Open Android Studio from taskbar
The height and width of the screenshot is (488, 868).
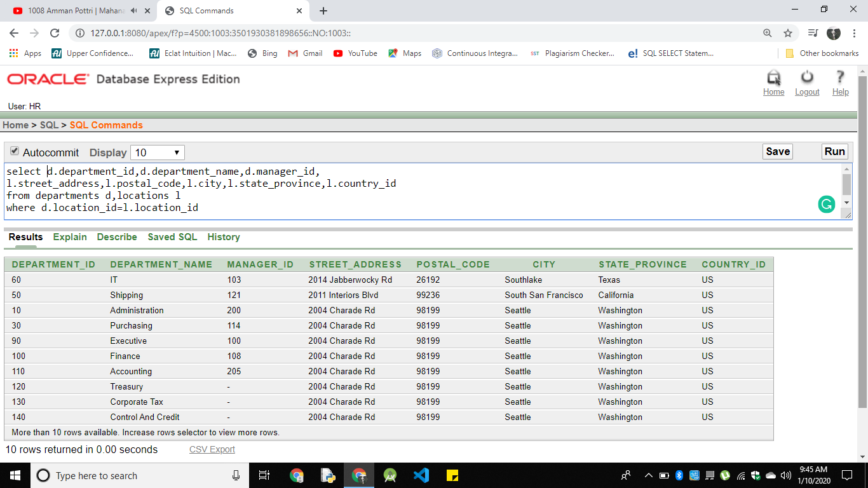(x=390, y=475)
